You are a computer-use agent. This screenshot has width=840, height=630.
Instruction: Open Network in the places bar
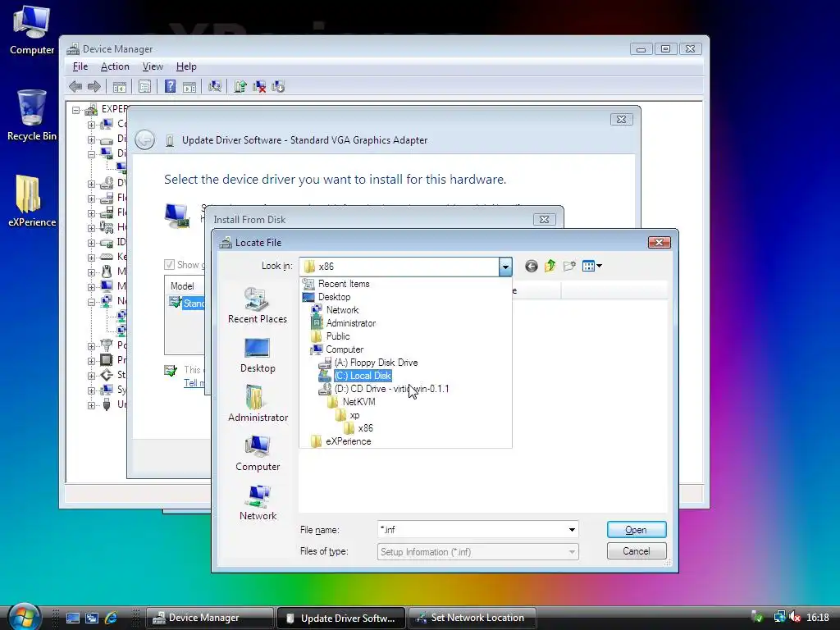pos(258,503)
